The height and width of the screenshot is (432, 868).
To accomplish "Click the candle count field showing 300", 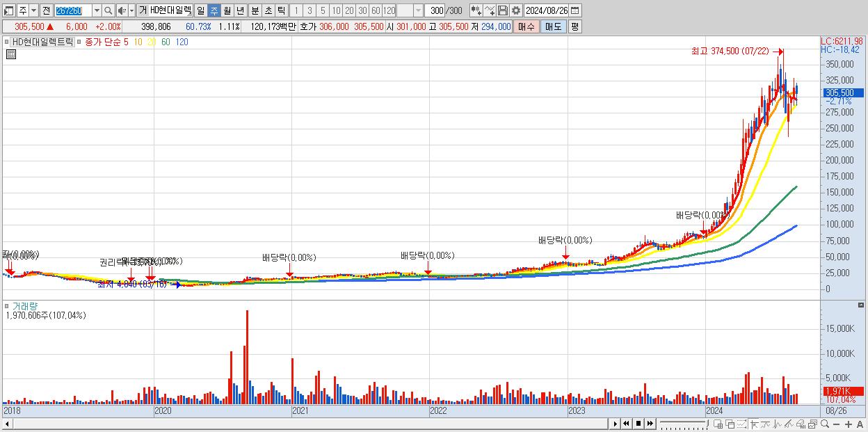I will 435,10.
